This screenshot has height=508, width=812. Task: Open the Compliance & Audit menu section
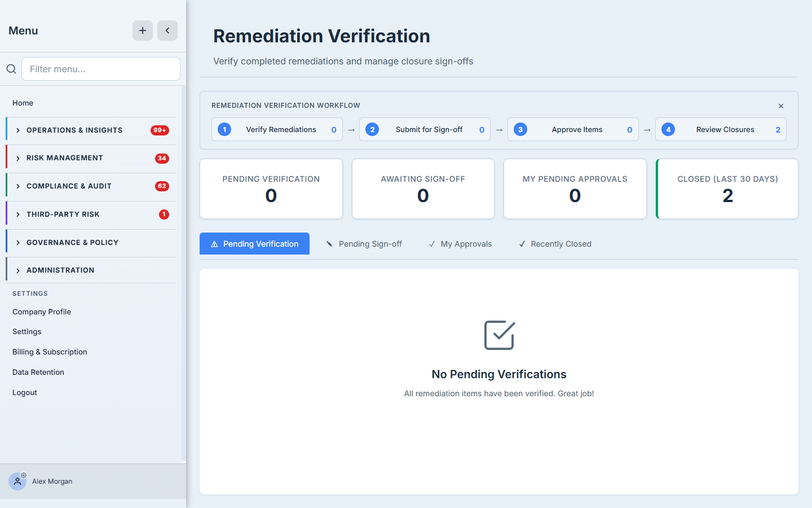point(91,186)
